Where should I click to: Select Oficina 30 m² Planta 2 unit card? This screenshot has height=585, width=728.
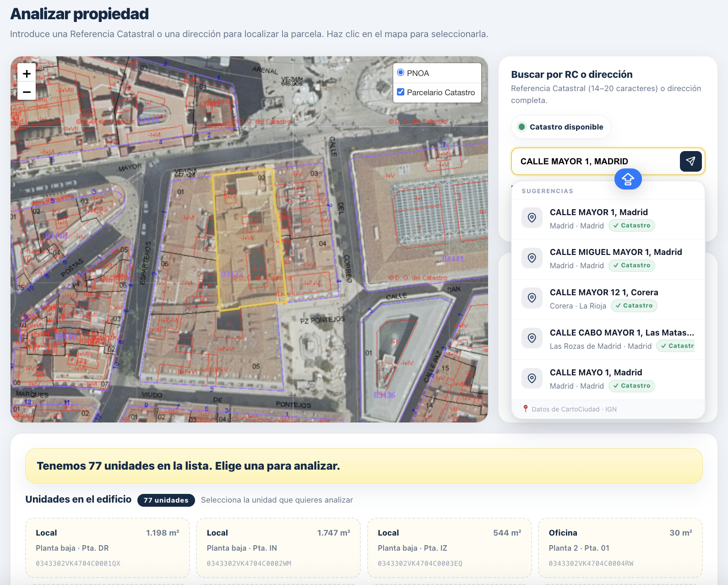620,548
